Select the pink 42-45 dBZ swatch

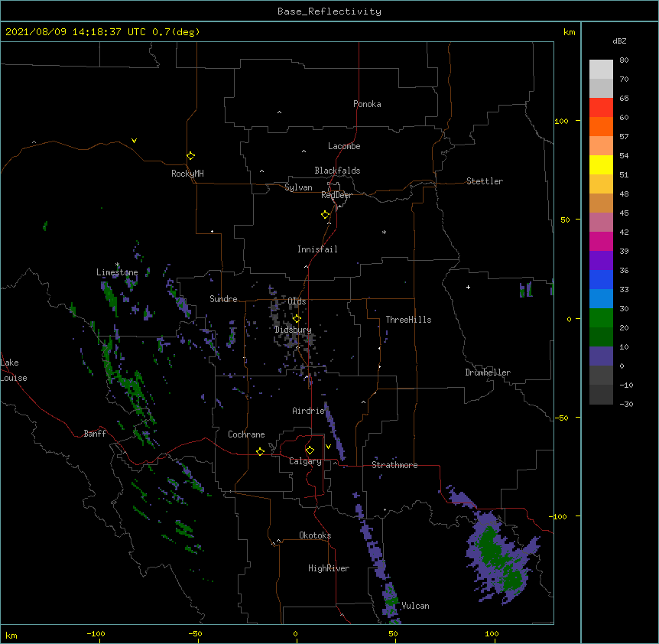[601, 223]
